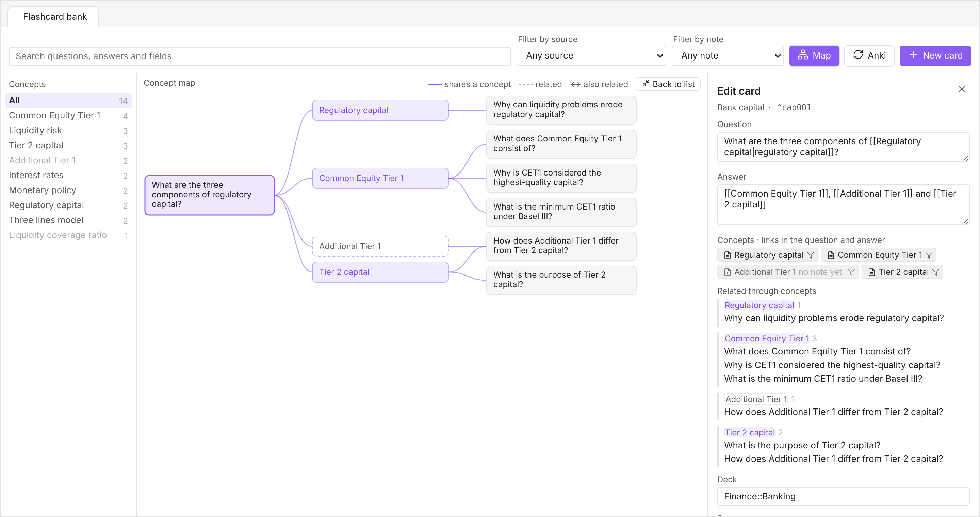Click Common Equity Tier 1 related concept link
Screen dimensions: 980x517
[767, 339]
